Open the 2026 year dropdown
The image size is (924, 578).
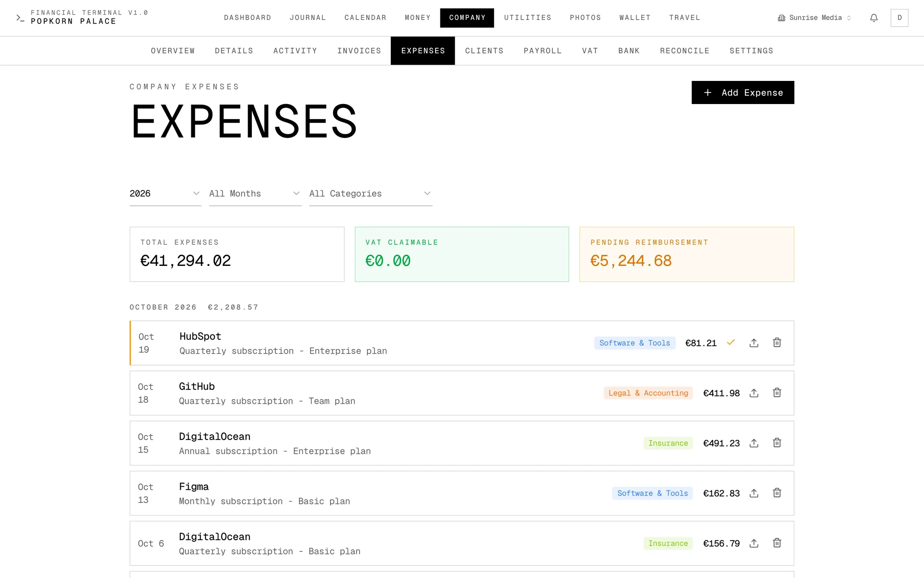pos(165,193)
